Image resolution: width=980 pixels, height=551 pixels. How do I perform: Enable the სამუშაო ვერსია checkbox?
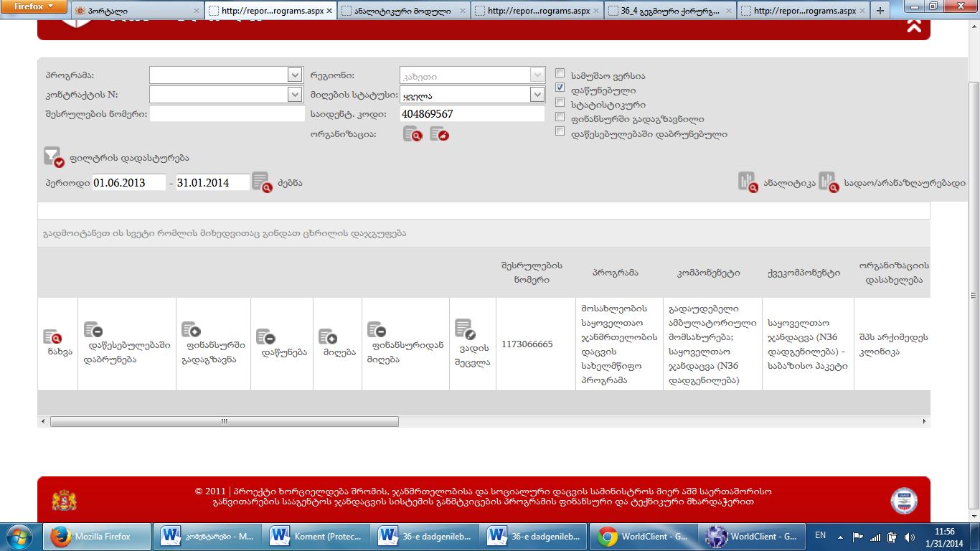[560, 73]
